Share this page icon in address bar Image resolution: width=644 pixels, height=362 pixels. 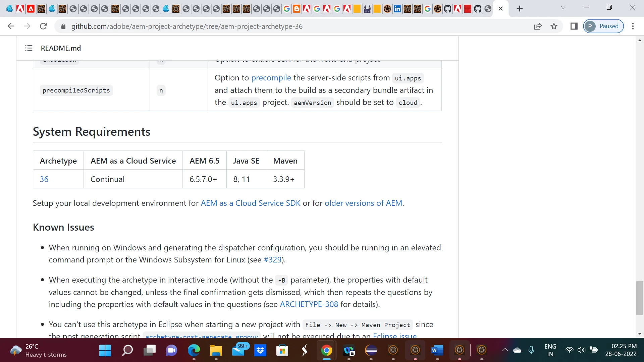tap(538, 26)
